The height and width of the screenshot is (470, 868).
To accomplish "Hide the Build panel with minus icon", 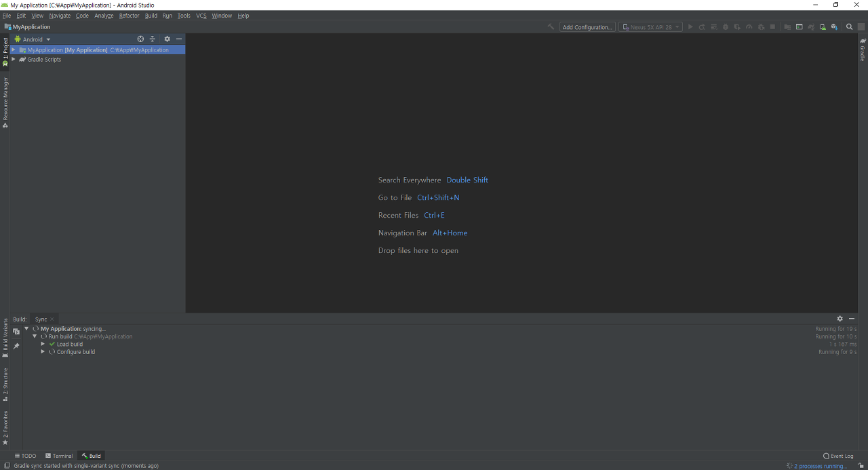I will [852, 319].
